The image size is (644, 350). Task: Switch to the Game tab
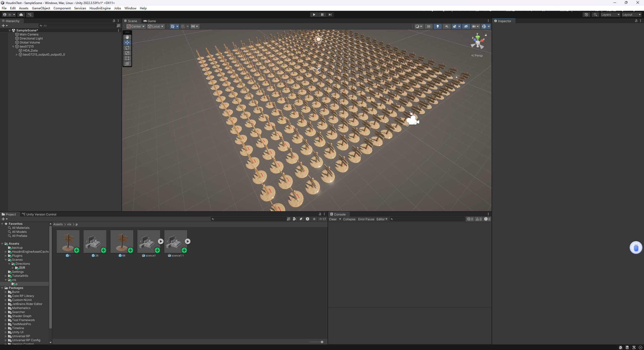point(151,21)
